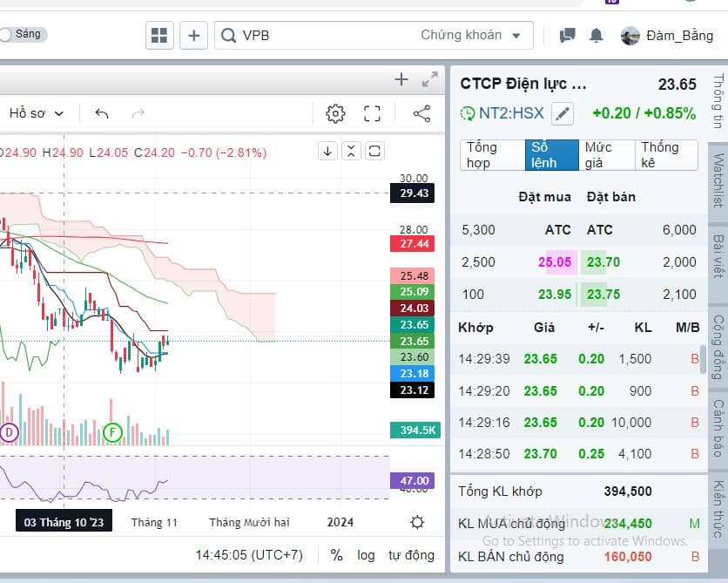Open chart settings gear icon

point(335,113)
